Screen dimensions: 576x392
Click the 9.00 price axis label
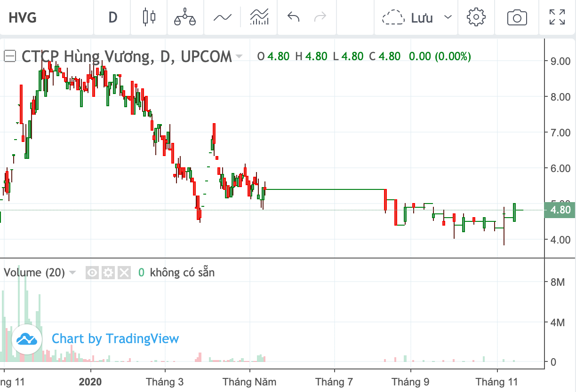(560, 61)
